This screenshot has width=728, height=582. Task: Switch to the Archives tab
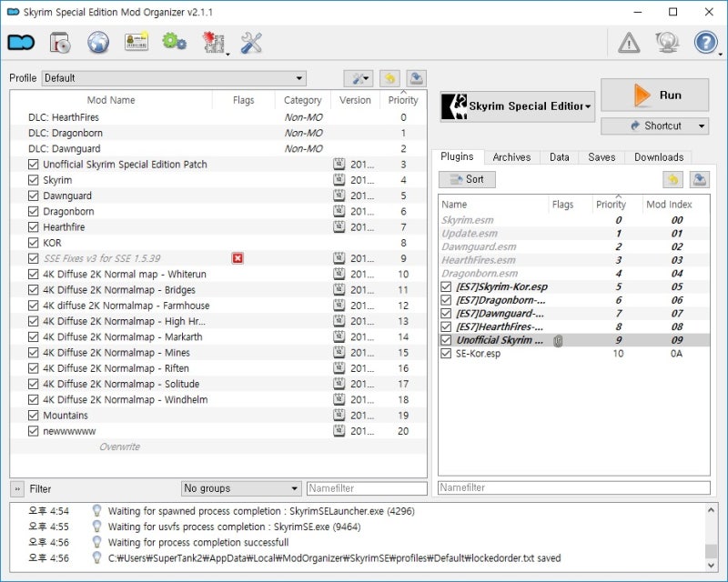tap(511, 157)
